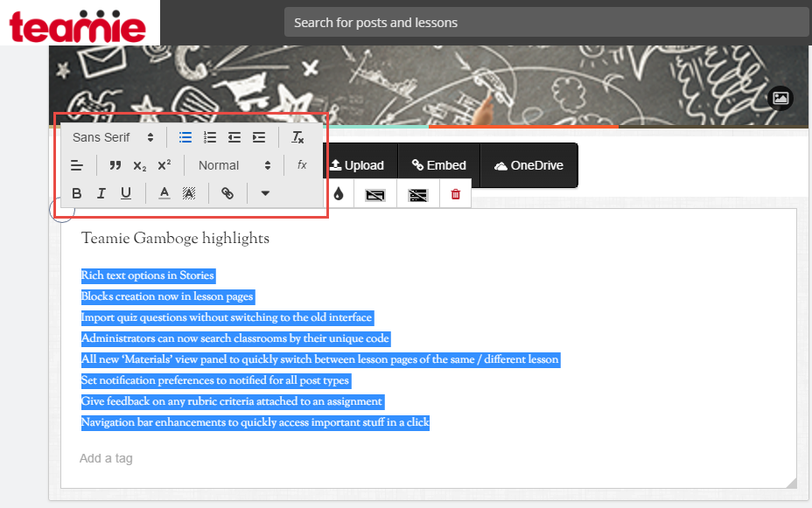Click 'Give feedback on any rubric criteria' line

(x=232, y=401)
